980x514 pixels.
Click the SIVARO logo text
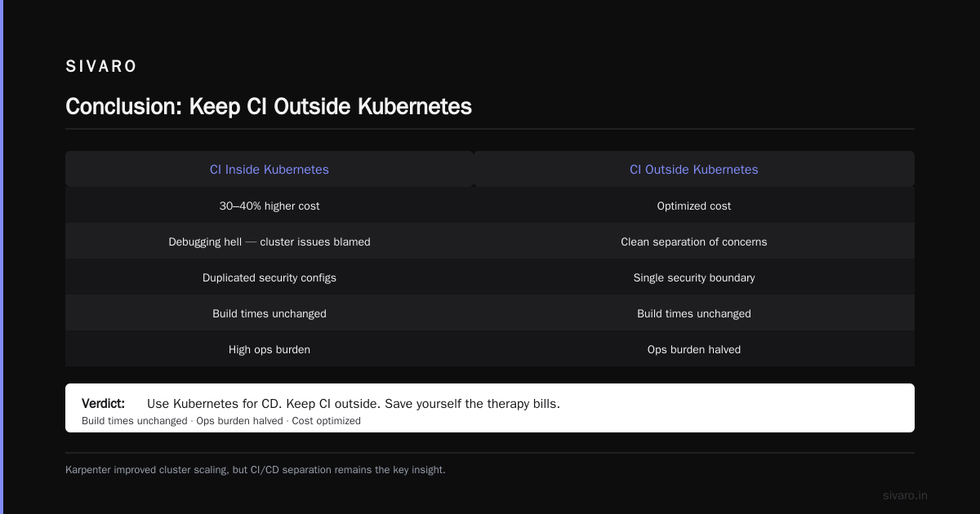[101, 67]
